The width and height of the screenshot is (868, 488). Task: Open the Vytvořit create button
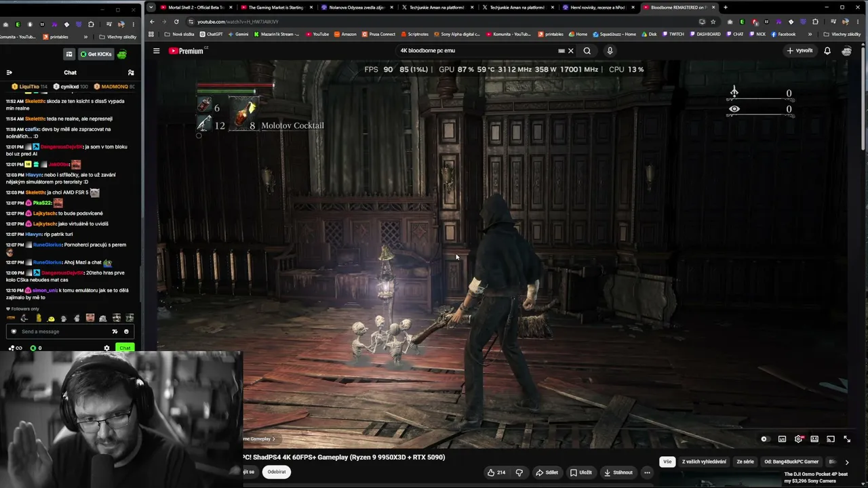point(800,51)
